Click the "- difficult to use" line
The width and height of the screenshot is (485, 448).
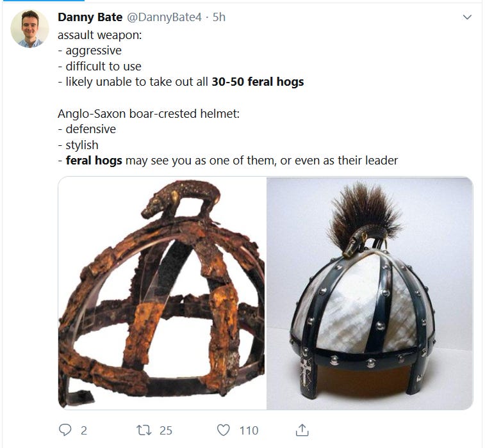pos(99,66)
